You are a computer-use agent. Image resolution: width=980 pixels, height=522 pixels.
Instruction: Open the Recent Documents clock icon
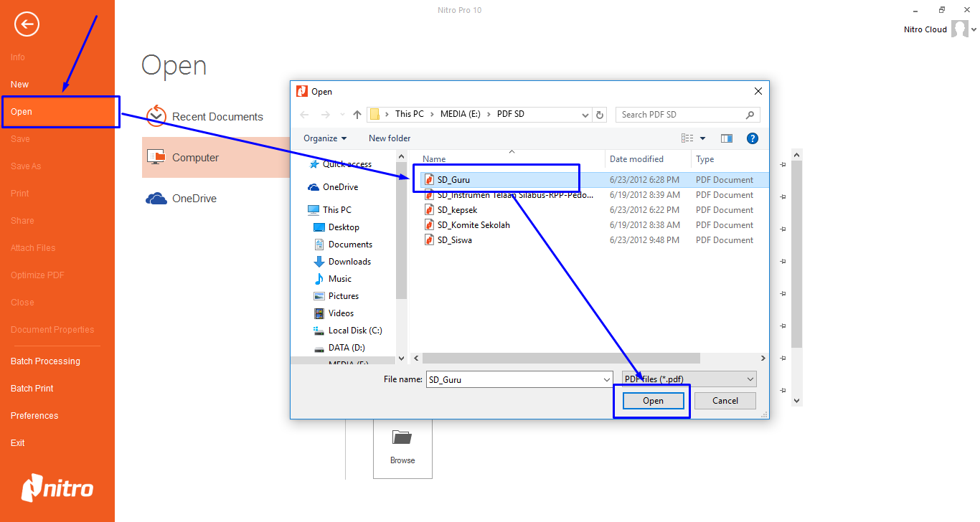pyautogui.click(x=156, y=116)
